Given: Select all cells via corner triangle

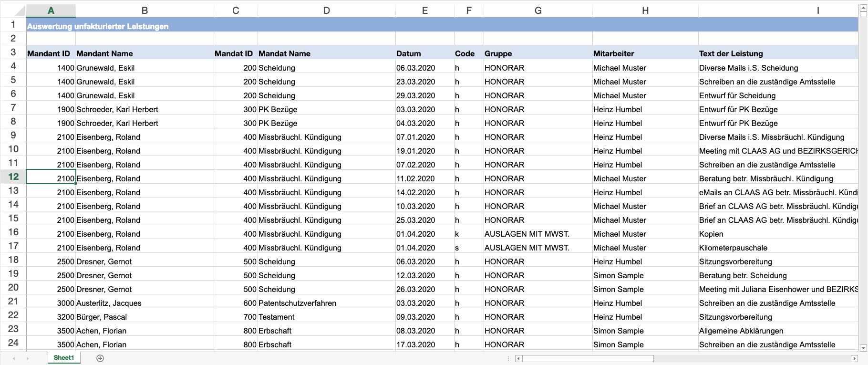Looking at the screenshot, I should click(13, 10).
